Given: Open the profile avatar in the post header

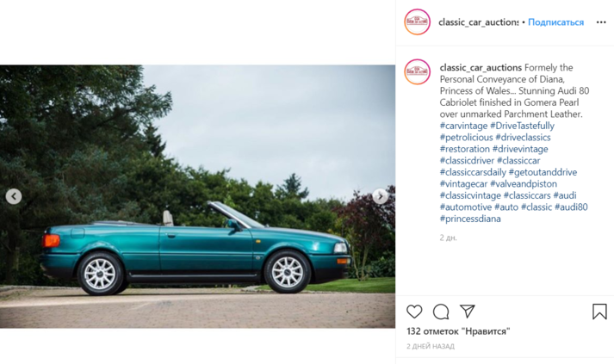Looking at the screenshot, I should point(417,22).
